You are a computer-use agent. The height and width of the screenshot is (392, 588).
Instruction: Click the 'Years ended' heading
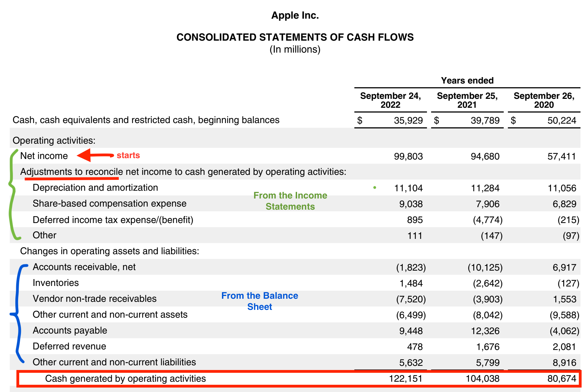[467, 80]
